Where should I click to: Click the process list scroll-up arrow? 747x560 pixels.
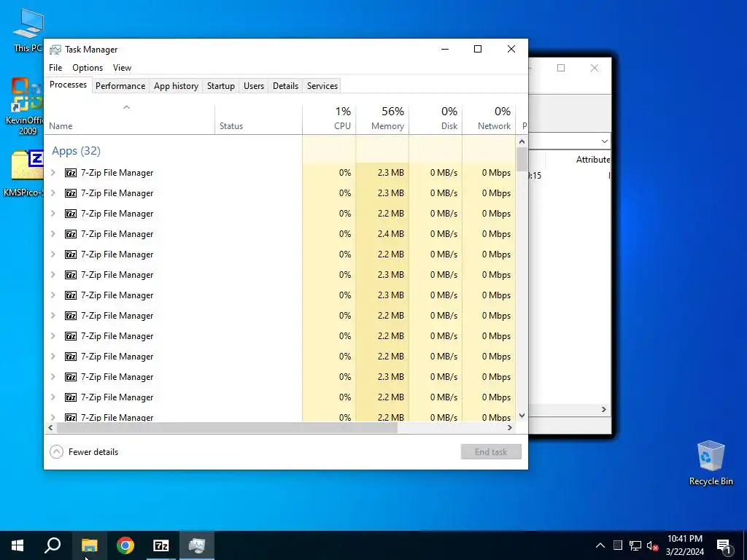[522, 141]
